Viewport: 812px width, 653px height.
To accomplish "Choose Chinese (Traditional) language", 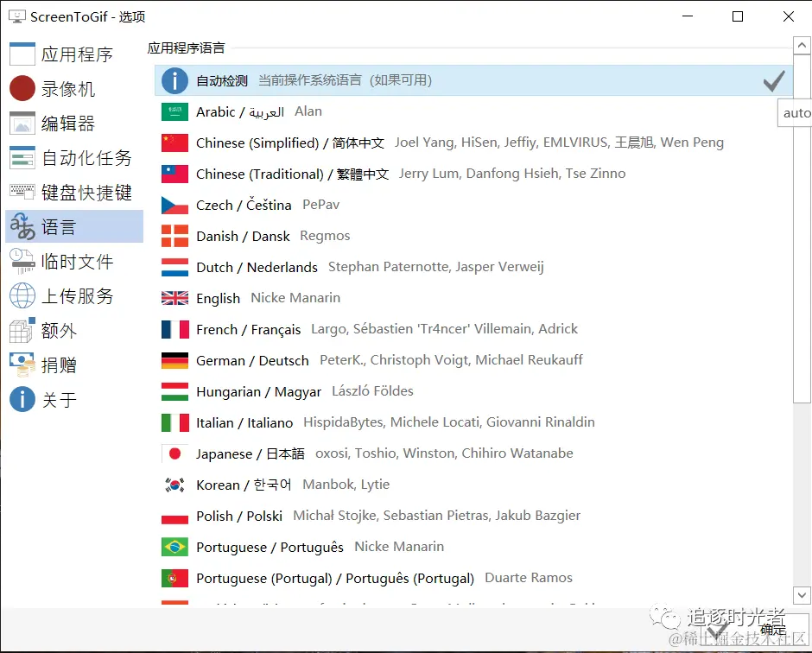I will click(x=473, y=174).
